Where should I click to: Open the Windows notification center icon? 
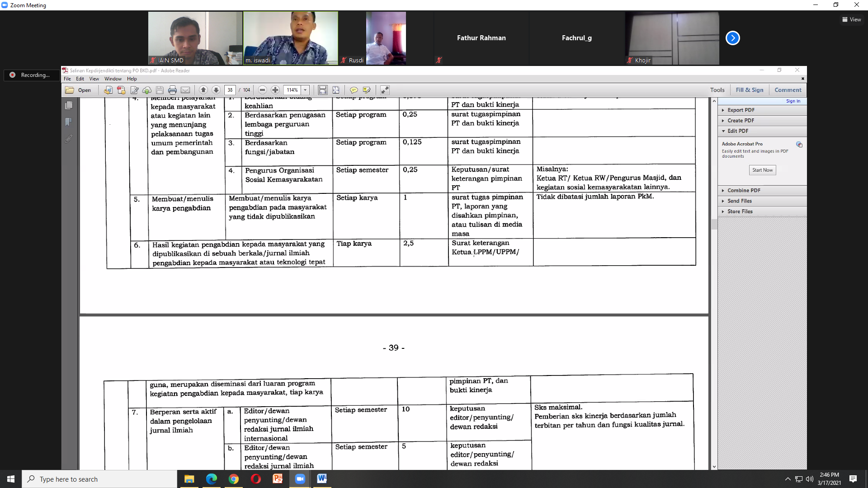tap(853, 479)
